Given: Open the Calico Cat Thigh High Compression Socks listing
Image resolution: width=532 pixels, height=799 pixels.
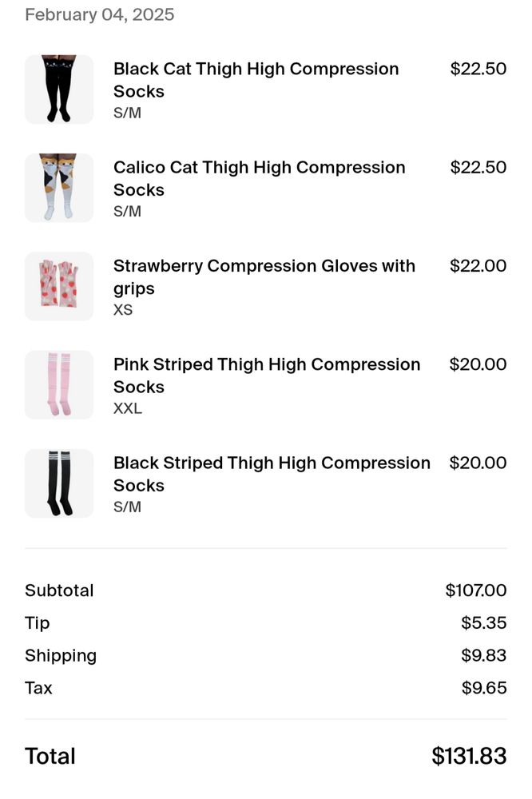Looking at the screenshot, I should (259, 178).
